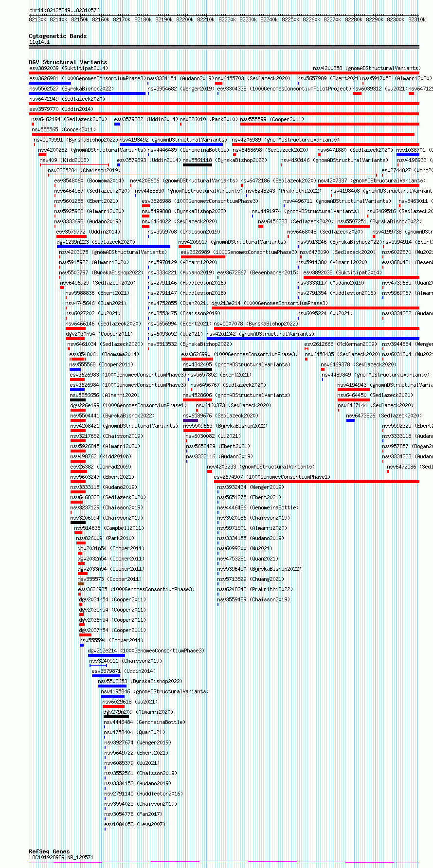The image size is (433, 868).
Task: Click nsv555599 (Cooper2011) label
Action: point(272,120)
